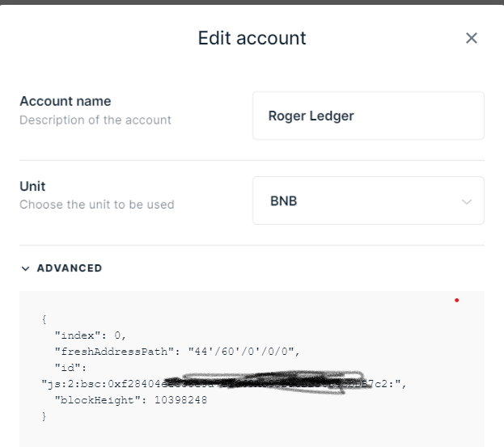Screen dimensions: 504x447
Task: Click the closing curly brace of the JSON
Action: (x=44, y=416)
